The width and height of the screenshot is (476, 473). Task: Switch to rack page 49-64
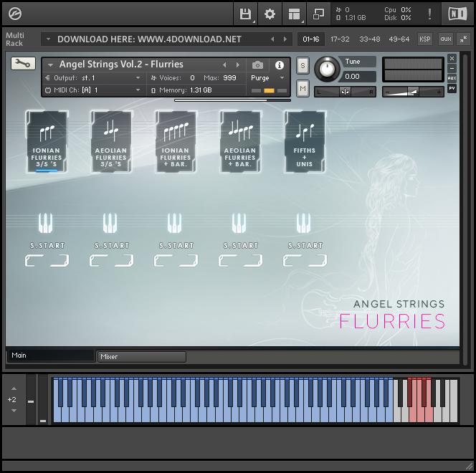coord(399,39)
